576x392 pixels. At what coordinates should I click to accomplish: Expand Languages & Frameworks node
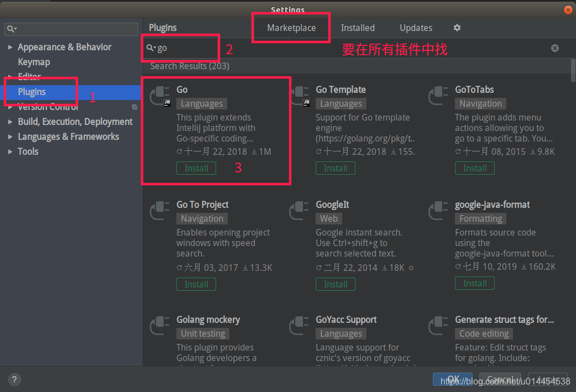[x=11, y=137]
